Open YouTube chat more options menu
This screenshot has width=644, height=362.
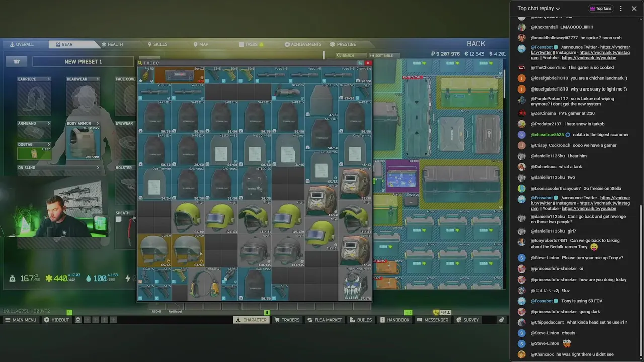tap(621, 8)
